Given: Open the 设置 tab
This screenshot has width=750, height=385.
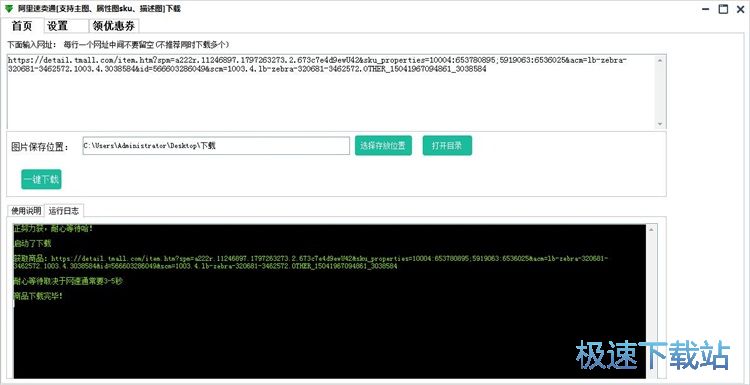Looking at the screenshot, I should click(x=66, y=26).
